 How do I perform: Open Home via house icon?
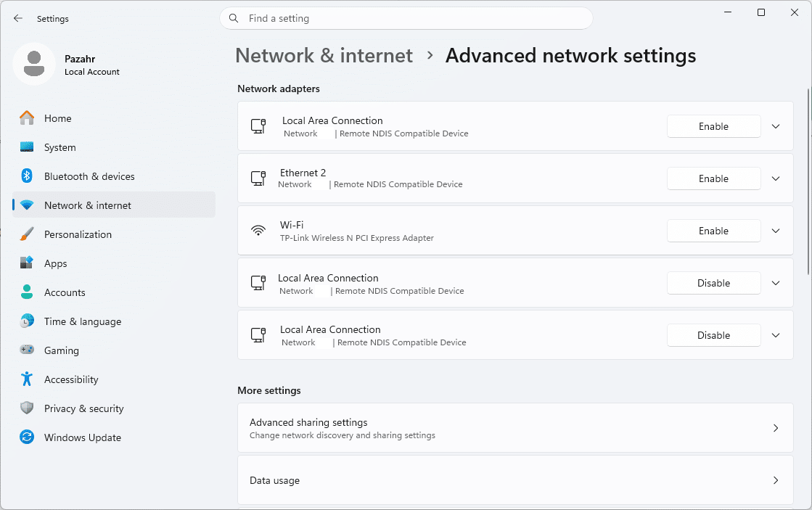click(27, 118)
